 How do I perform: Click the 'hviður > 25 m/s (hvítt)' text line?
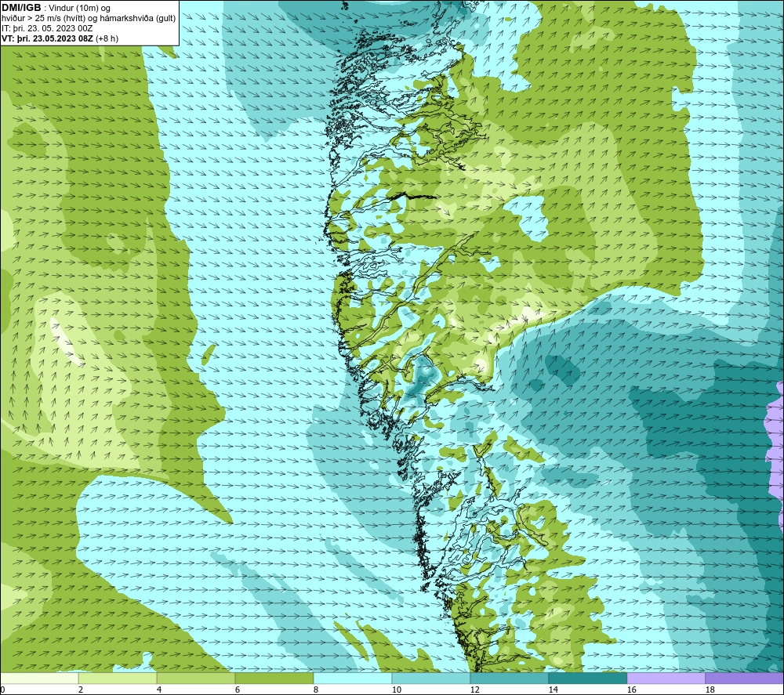88,19
